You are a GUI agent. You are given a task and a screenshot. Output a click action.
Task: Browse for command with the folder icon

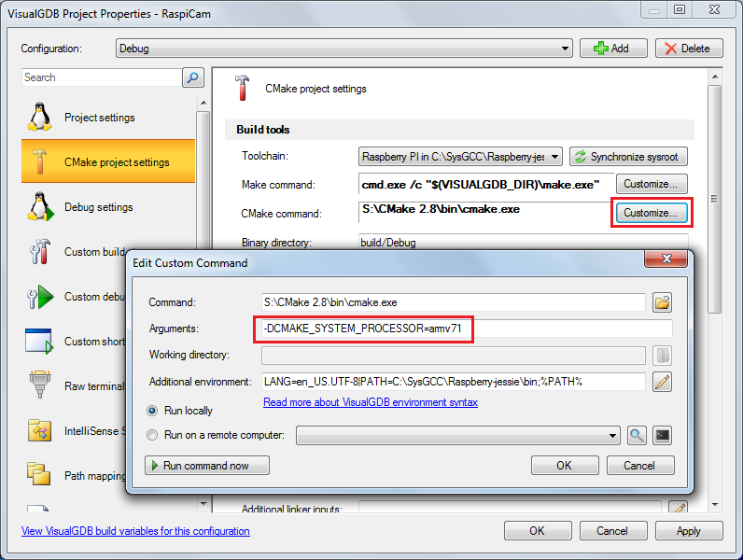click(x=662, y=302)
